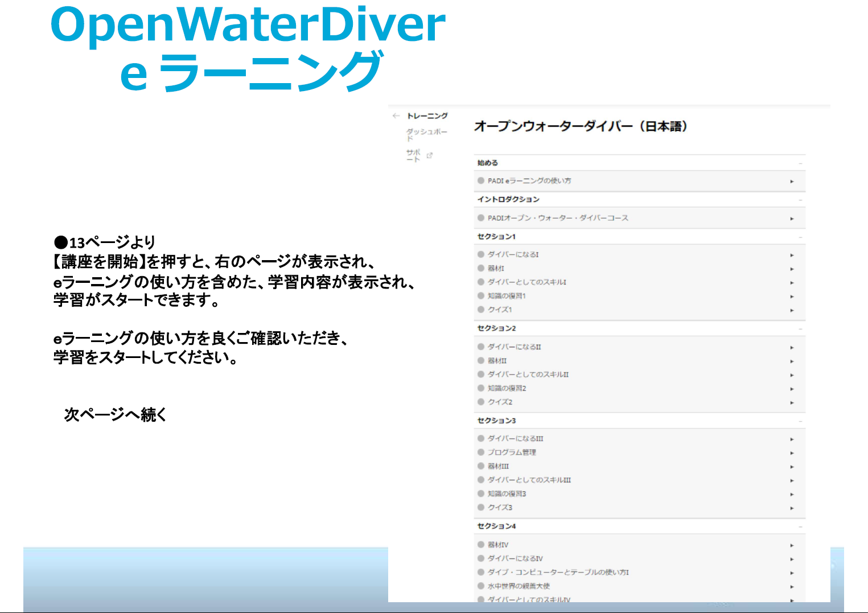Click the arrow at the end of クイズ2 row
Viewport: 868px width, 613px height.
point(792,402)
